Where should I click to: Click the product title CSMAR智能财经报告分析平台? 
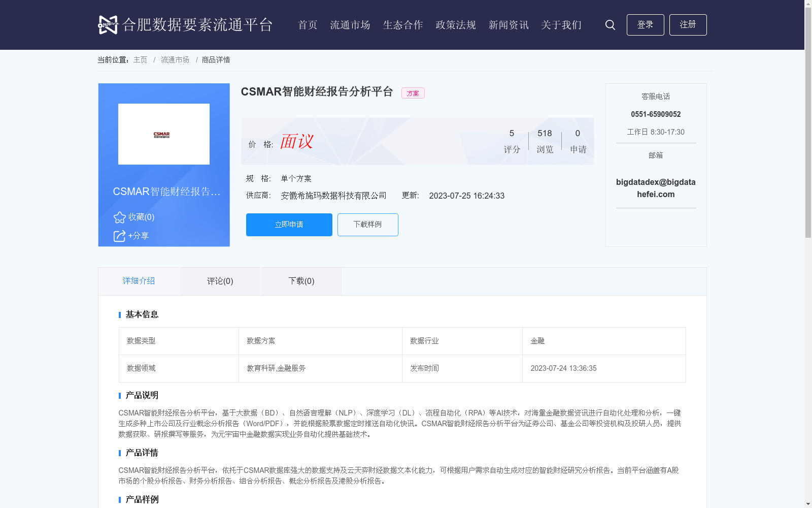(x=317, y=91)
